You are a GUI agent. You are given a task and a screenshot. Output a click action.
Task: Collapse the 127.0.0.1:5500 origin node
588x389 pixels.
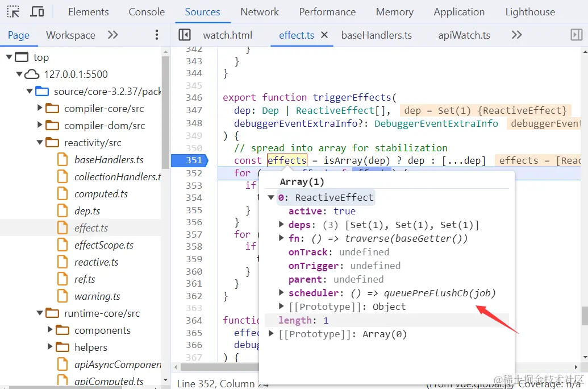[x=19, y=74]
